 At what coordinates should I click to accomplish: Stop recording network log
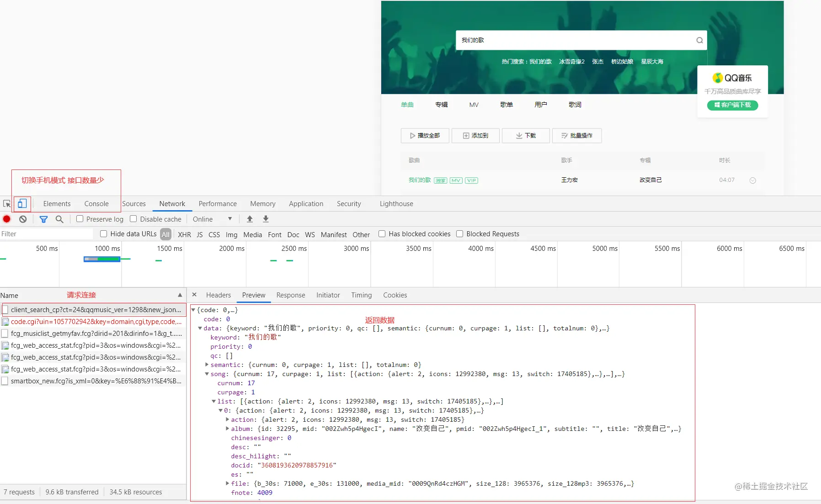[7, 219]
